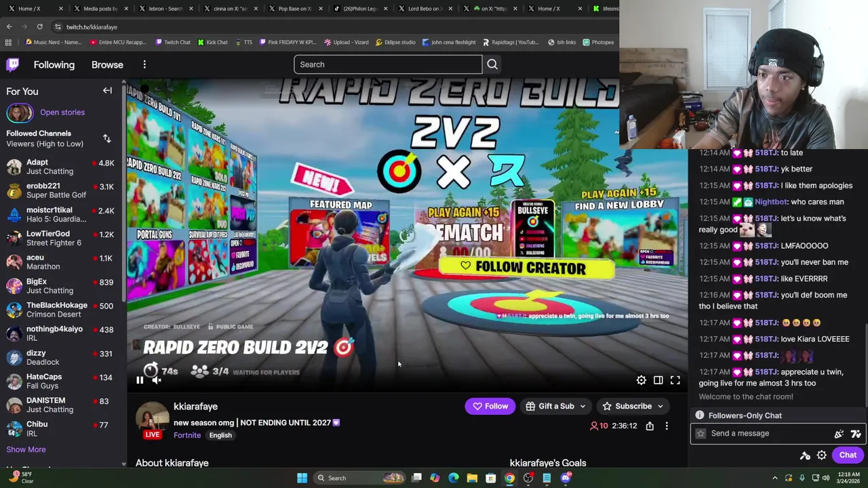
Task: Go to the Browse tab
Action: coord(107,64)
